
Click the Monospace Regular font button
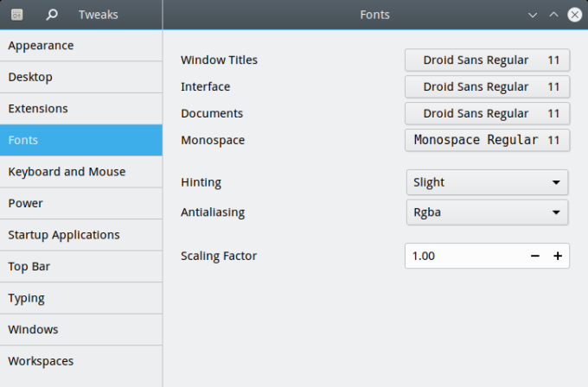pos(487,140)
